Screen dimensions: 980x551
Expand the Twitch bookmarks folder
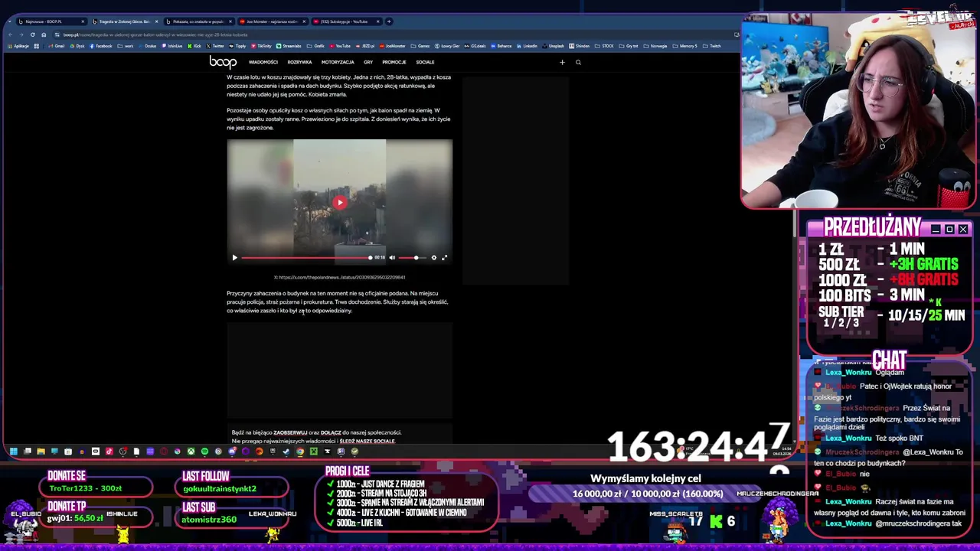coord(711,46)
